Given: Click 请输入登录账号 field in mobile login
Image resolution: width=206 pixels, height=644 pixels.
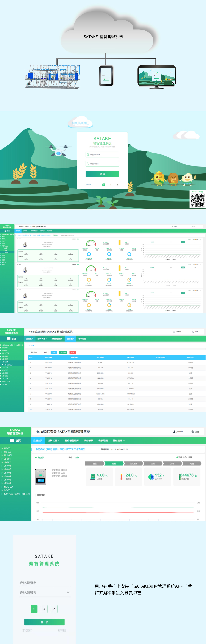Looking at the screenshot, I should (x=45, y=583).
